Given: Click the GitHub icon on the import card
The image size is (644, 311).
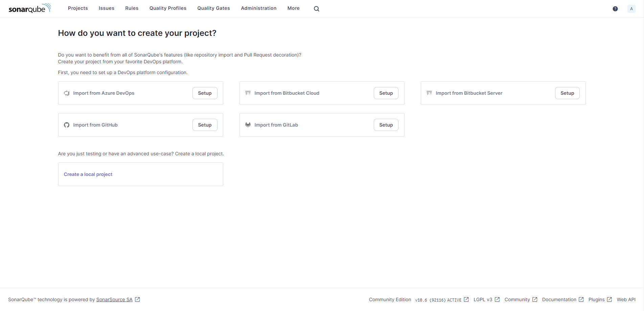Looking at the screenshot, I should tap(67, 125).
